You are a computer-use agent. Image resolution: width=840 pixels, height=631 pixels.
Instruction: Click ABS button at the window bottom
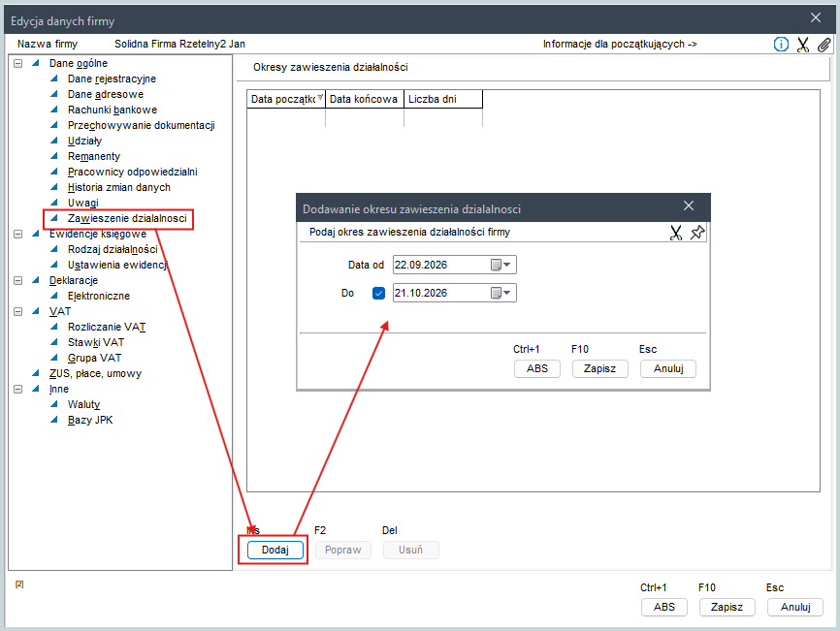tap(663, 607)
